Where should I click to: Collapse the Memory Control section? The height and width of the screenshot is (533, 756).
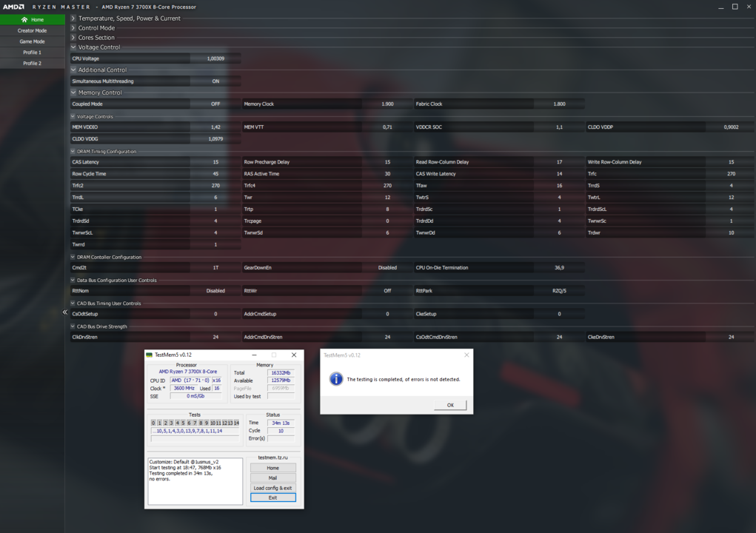(x=73, y=93)
